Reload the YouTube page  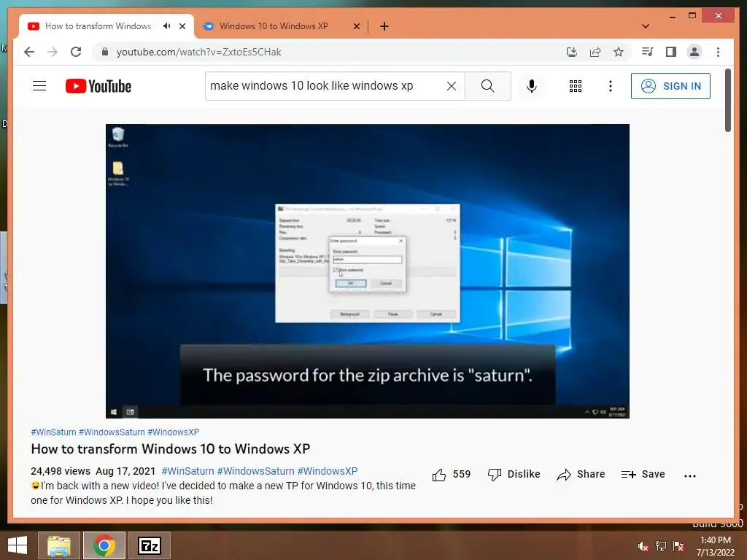pyautogui.click(x=76, y=52)
